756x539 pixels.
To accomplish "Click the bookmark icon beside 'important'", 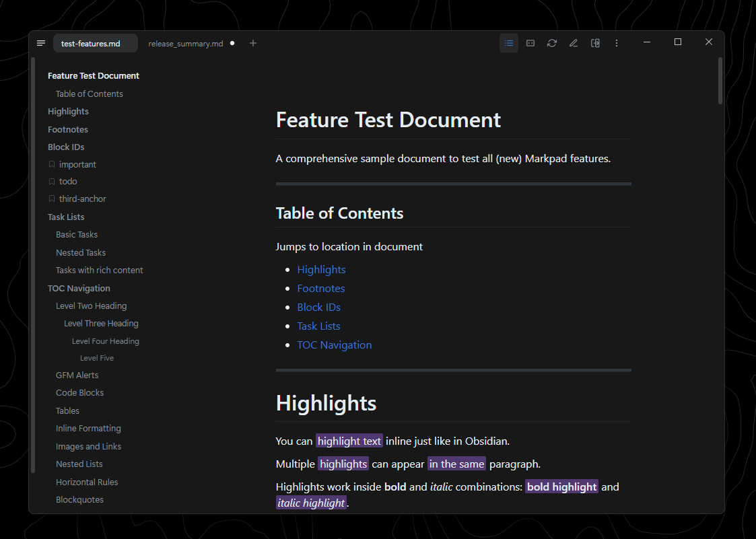I will point(52,164).
